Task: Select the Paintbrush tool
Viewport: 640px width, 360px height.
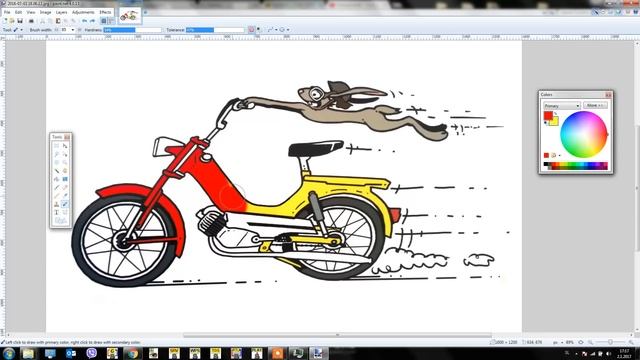Action: click(57, 187)
